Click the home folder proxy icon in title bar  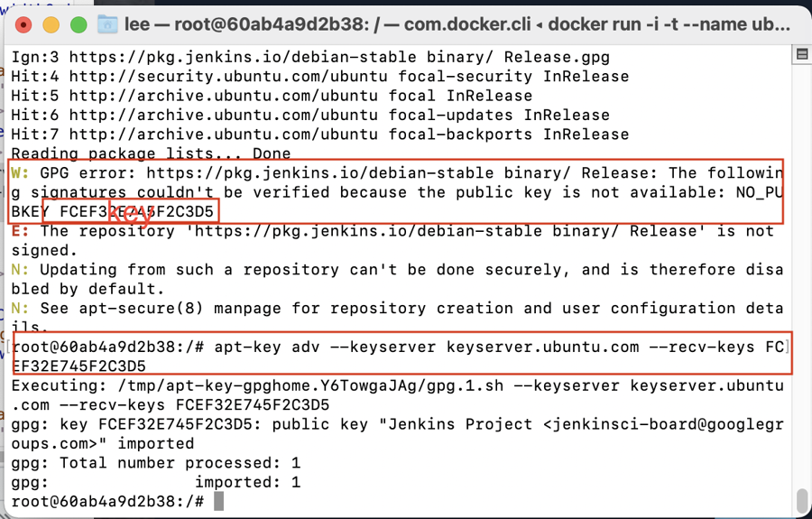coord(107,24)
